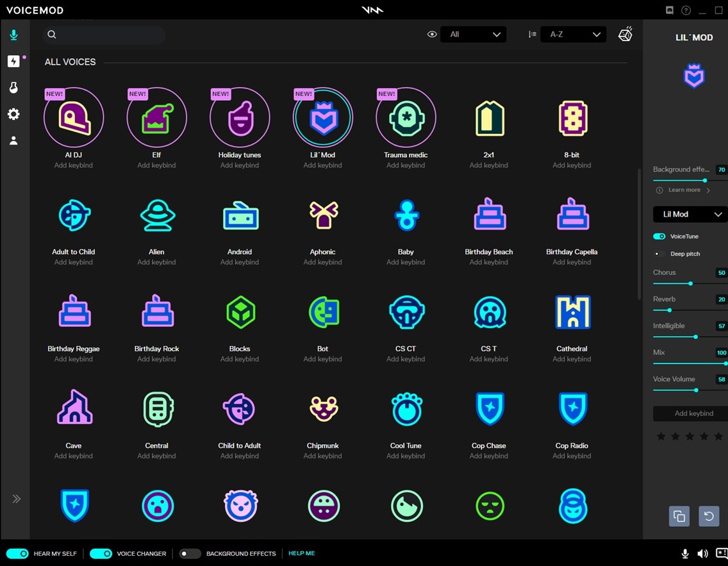The height and width of the screenshot is (566, 728).
Task: Select the Birthday Capella voice icon
Action: pos(573,214)
